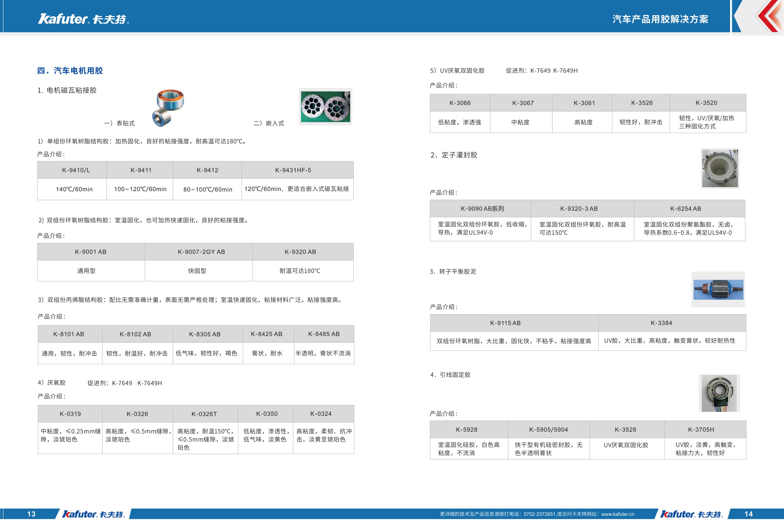Image resolution: width=784 pixels, height=532 pixels.
Task: Select the K-0319 header cell
Action: pyautogui.click(x=70, y=414)
